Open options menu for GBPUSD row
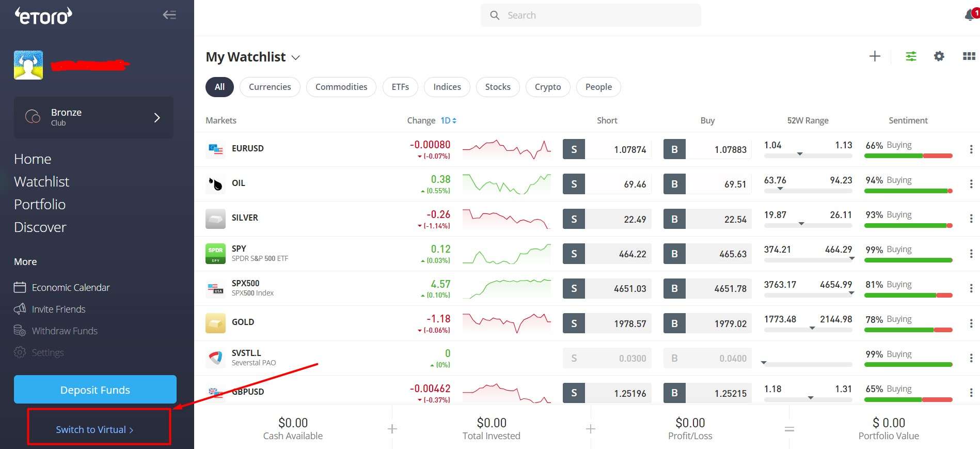The image size is (980, 449). point(971,393)
